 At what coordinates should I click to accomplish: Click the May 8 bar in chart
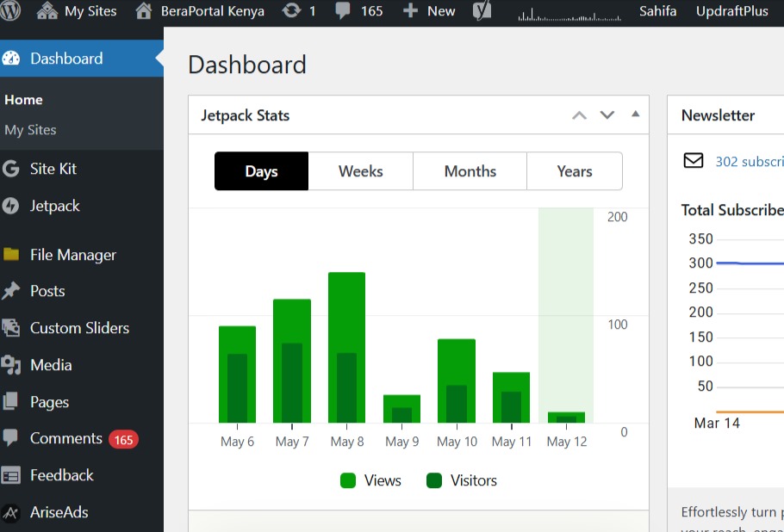point(346,348)
